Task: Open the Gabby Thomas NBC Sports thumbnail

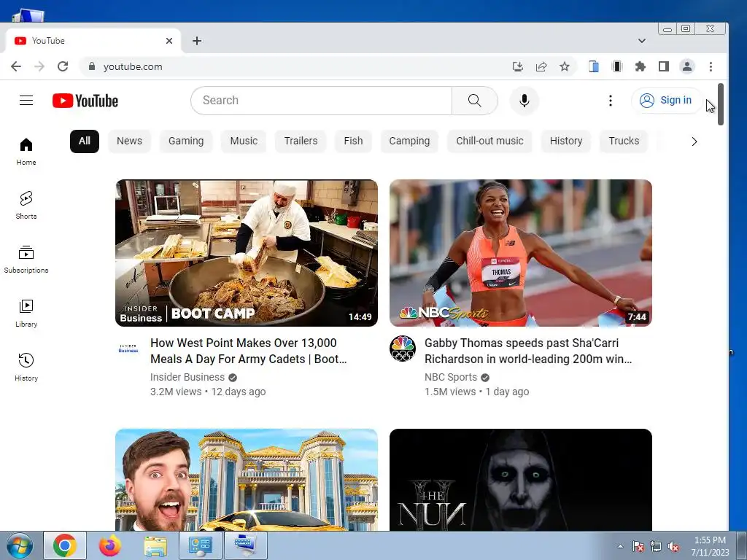Action: coord(521,253)
